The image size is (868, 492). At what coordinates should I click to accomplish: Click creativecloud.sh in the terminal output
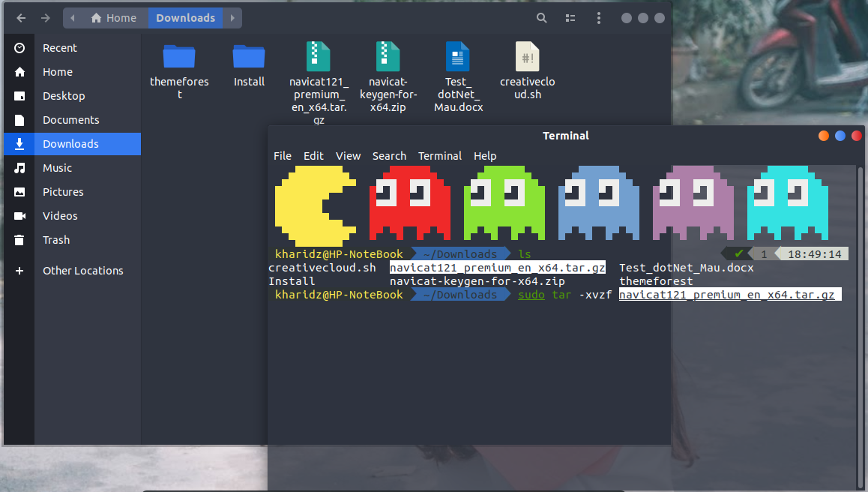322,268
